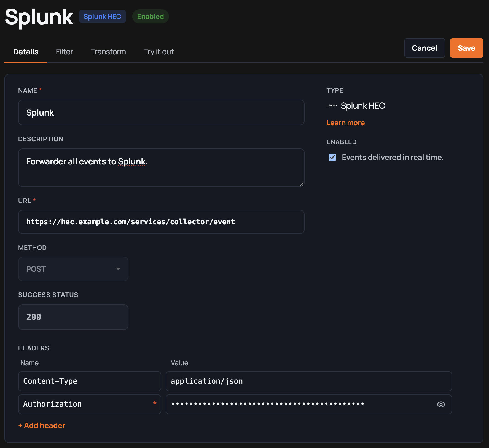Image resolution: width=489 pixels, height=448 pixels.
Task: Uncheck the Events delivered in real time checkbox
Action: [332, 157]
